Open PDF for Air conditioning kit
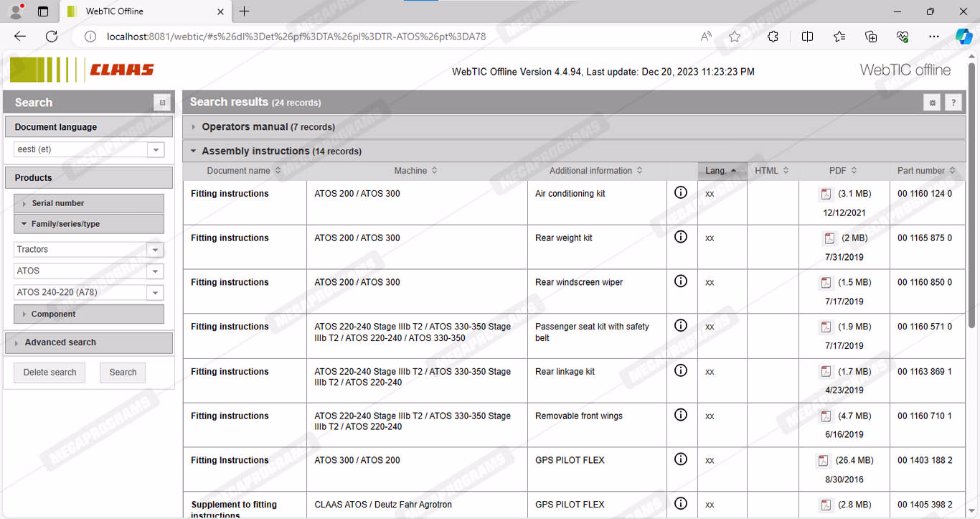Viewport: 980px width, 519px height. point(826,194)
